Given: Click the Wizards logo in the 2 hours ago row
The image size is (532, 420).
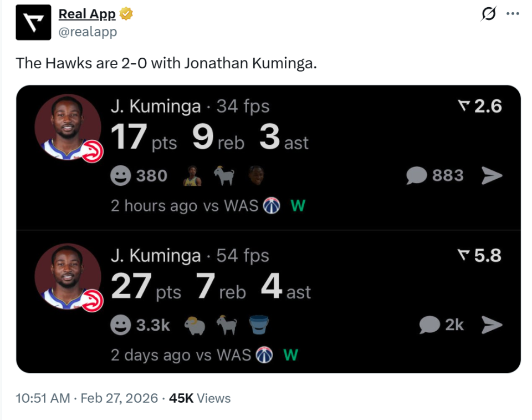Looking at the screenshot, I should (272, 206).
